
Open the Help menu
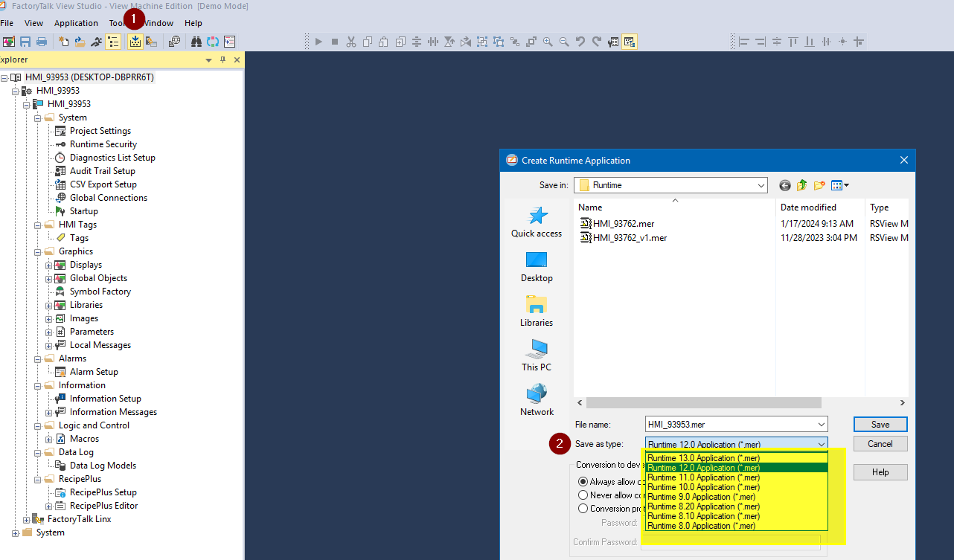coord(193,23)
